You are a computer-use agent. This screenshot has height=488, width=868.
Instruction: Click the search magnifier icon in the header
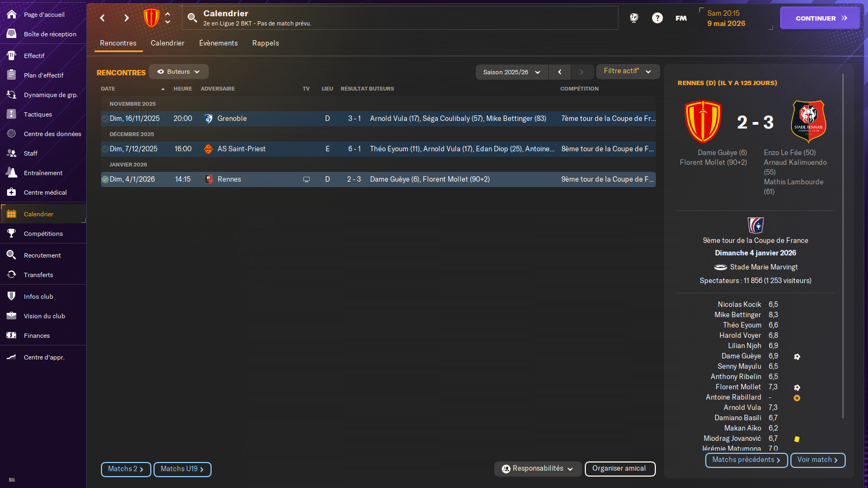[192, 18]
